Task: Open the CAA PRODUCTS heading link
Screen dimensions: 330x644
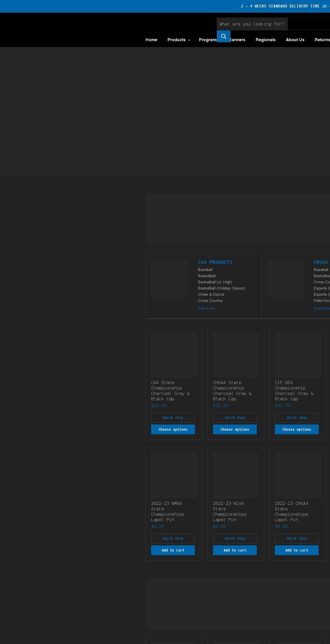Action: pyautogui.click(x=215, y=262)
